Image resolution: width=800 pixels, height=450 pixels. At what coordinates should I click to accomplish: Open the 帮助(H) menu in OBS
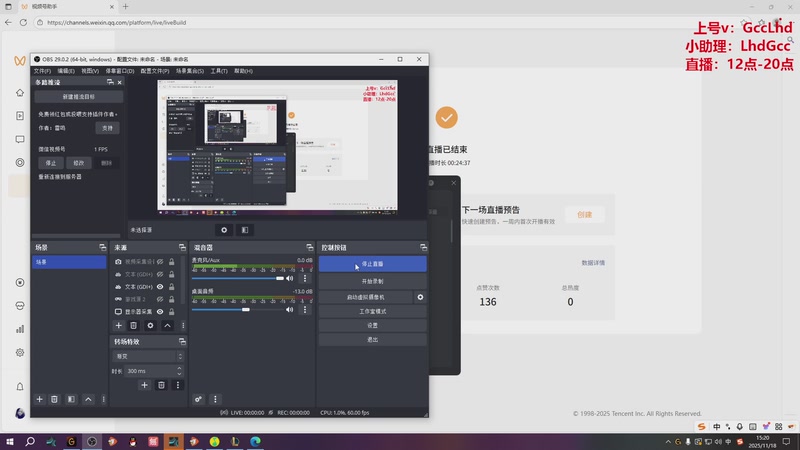point(243,71)
